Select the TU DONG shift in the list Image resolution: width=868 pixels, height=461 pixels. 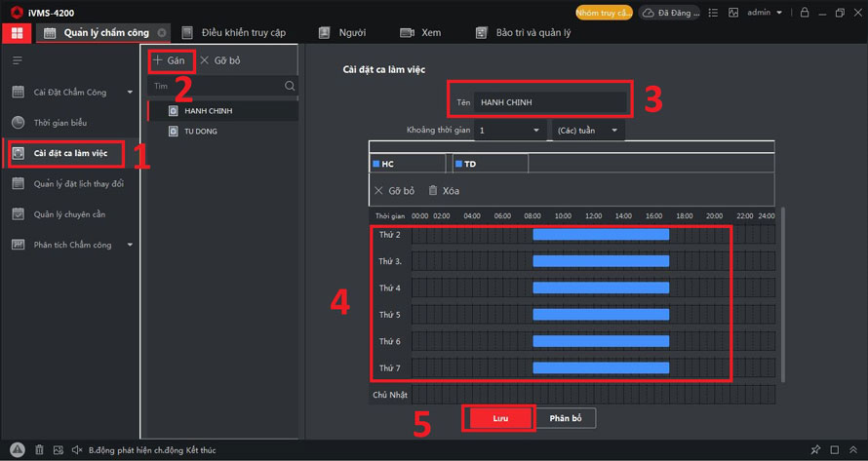point(201,131)
